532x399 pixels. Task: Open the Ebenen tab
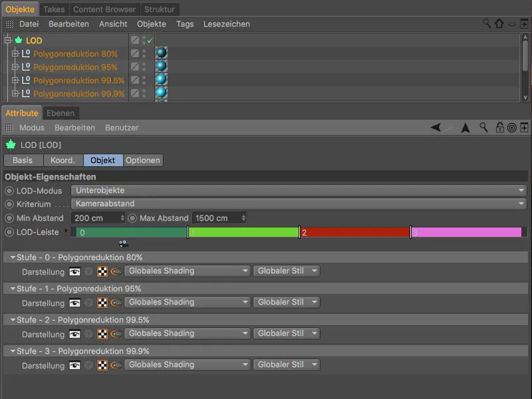pos(61,113)
